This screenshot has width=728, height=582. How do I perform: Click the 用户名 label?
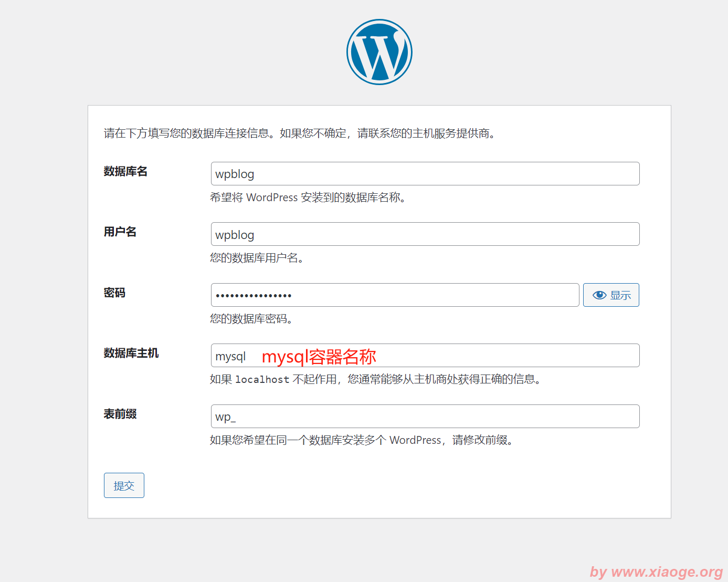point(120,232)
